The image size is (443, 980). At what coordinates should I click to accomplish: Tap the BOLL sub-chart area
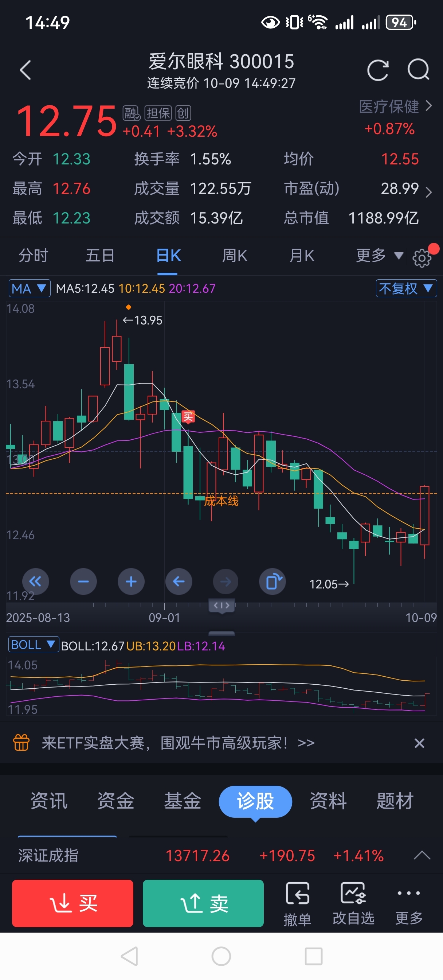[221, 685]
